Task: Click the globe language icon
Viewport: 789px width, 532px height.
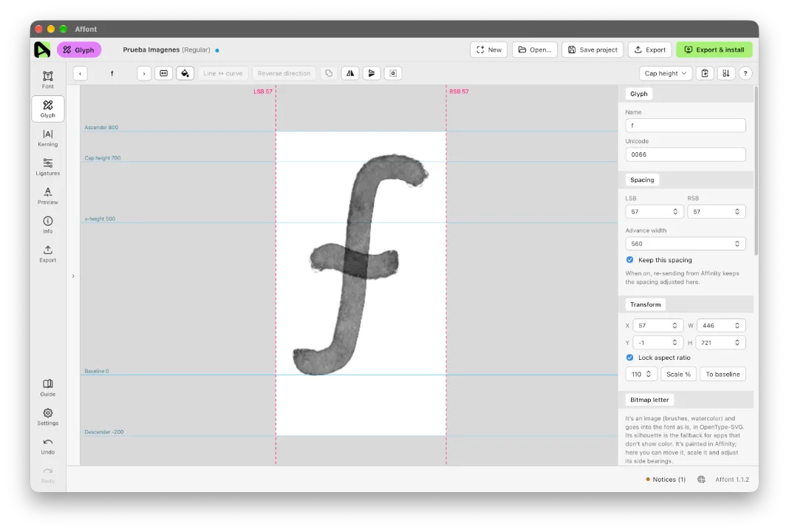Action: (x=701, y=479)
